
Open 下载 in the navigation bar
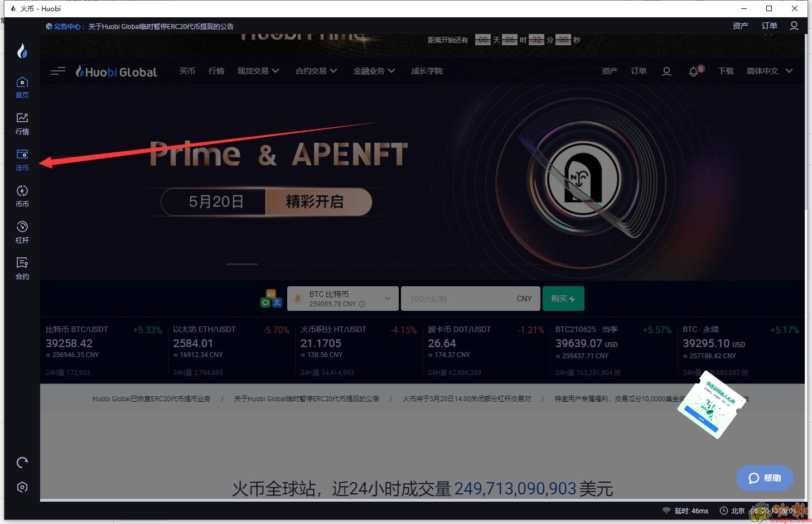tap(726, 71)
